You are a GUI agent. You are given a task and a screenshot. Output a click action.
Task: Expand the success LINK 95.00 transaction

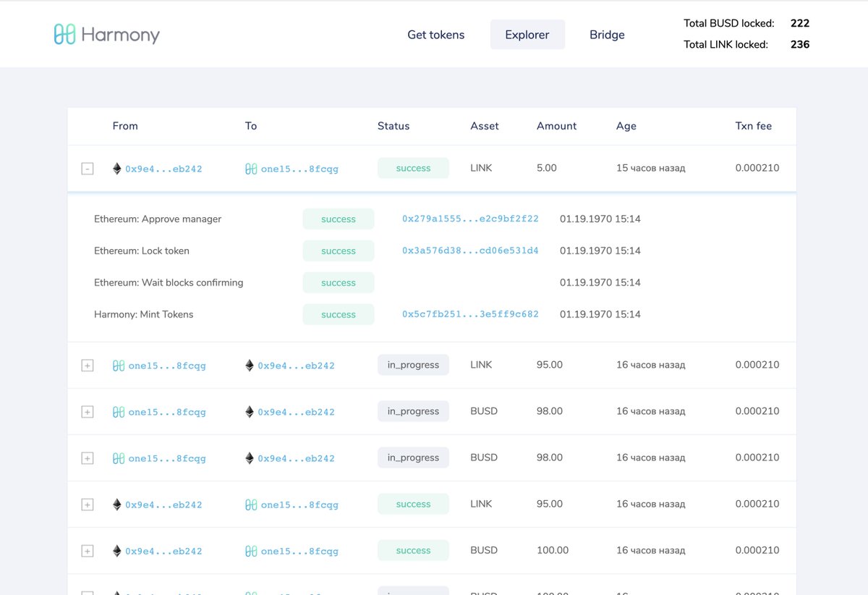88,505
